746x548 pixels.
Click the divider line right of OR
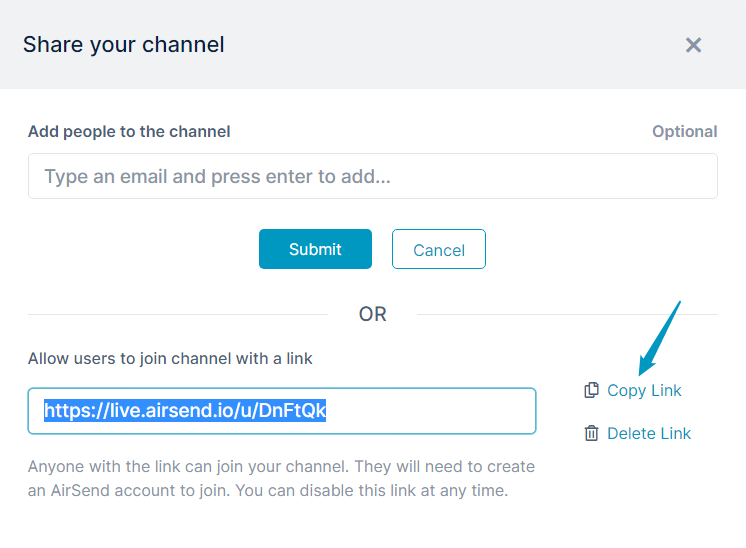[567, 314]
